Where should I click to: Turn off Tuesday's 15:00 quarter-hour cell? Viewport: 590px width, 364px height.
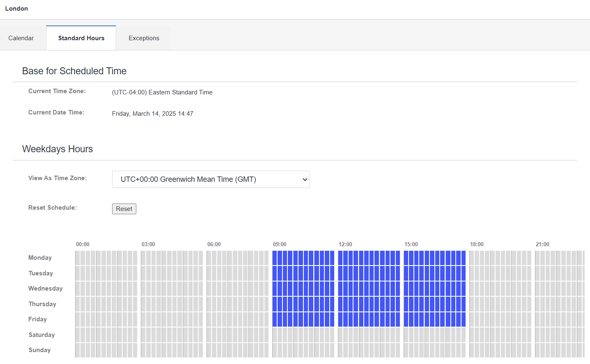406,273
